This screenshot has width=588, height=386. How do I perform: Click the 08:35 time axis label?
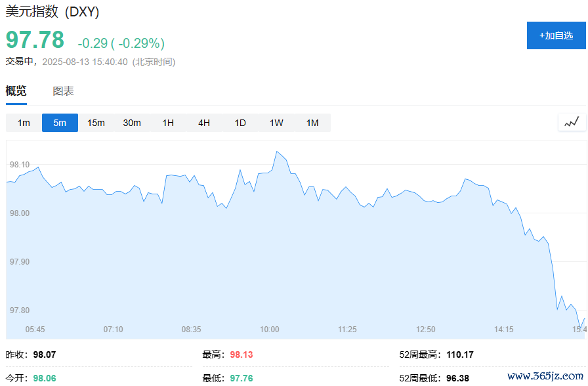point(191,329)
